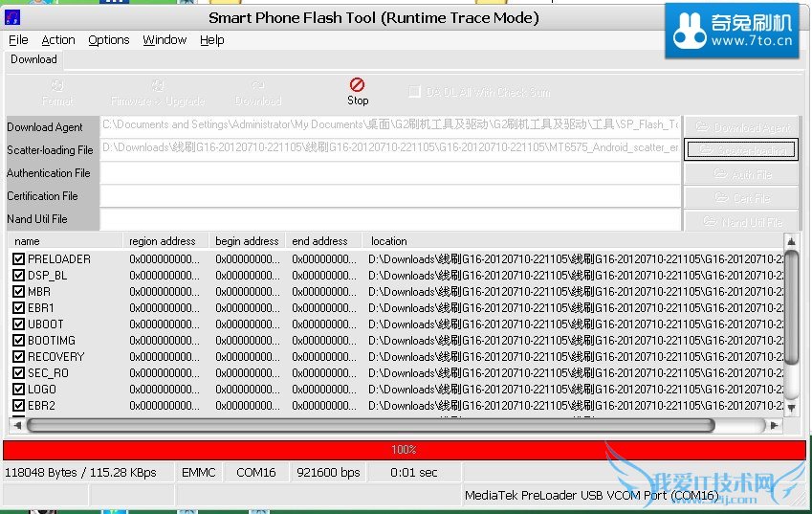Uncheck the DSP_BL partition checkbox
This screenshot has height=514, width=812.
[x=18, y=275]
